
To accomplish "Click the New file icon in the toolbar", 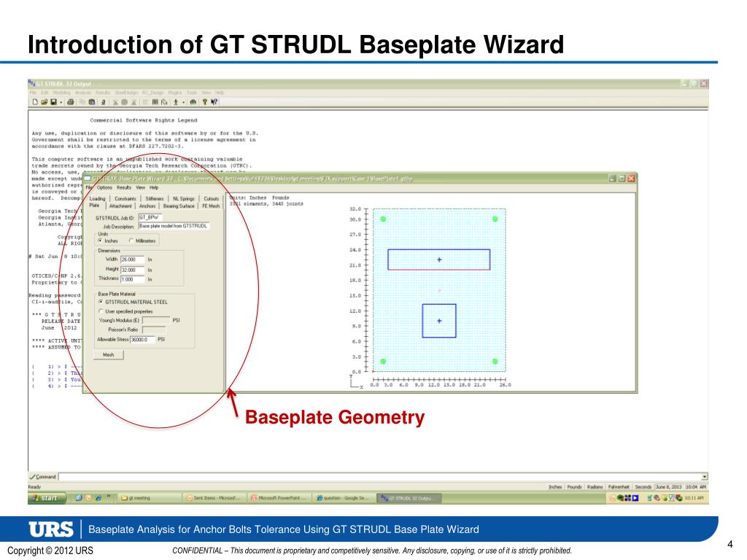I will pos(35,102).
